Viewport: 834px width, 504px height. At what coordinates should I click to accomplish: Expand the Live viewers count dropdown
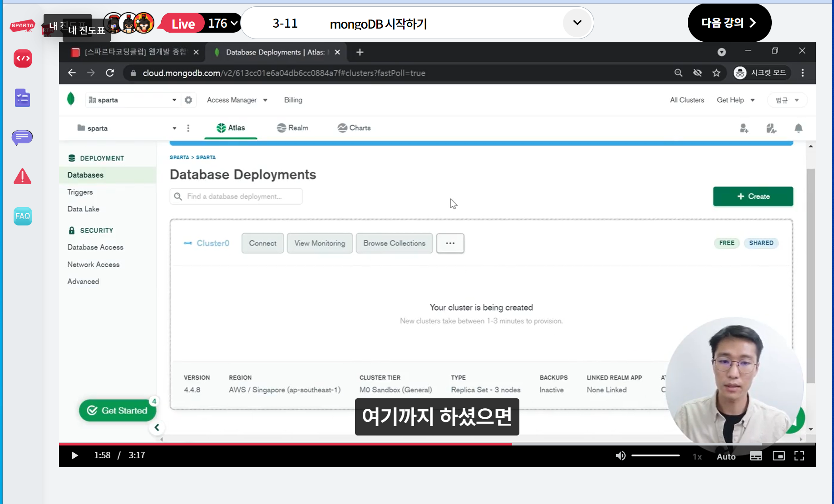pos(234,23)
